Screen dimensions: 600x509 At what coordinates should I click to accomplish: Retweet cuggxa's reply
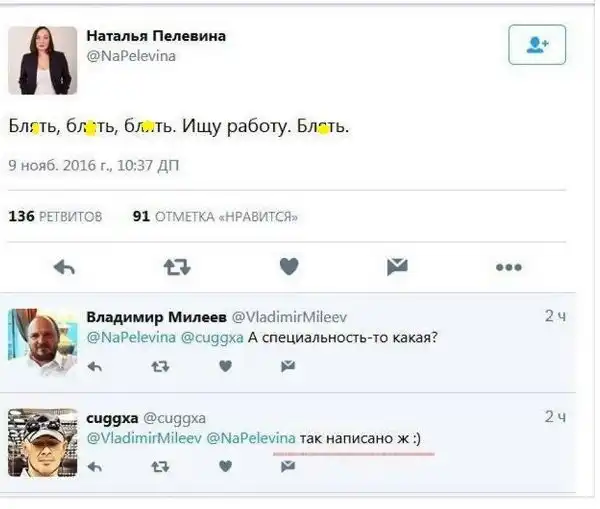159,465
